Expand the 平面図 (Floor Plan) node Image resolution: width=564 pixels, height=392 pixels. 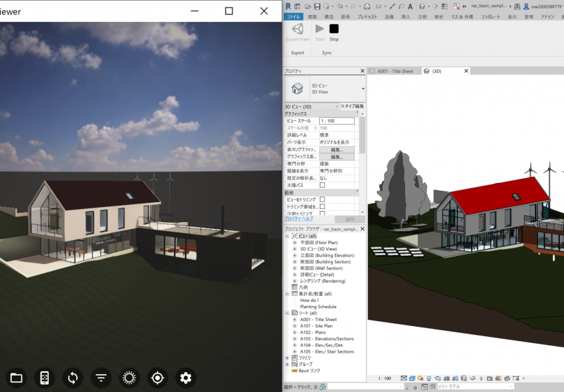point(294,243)
